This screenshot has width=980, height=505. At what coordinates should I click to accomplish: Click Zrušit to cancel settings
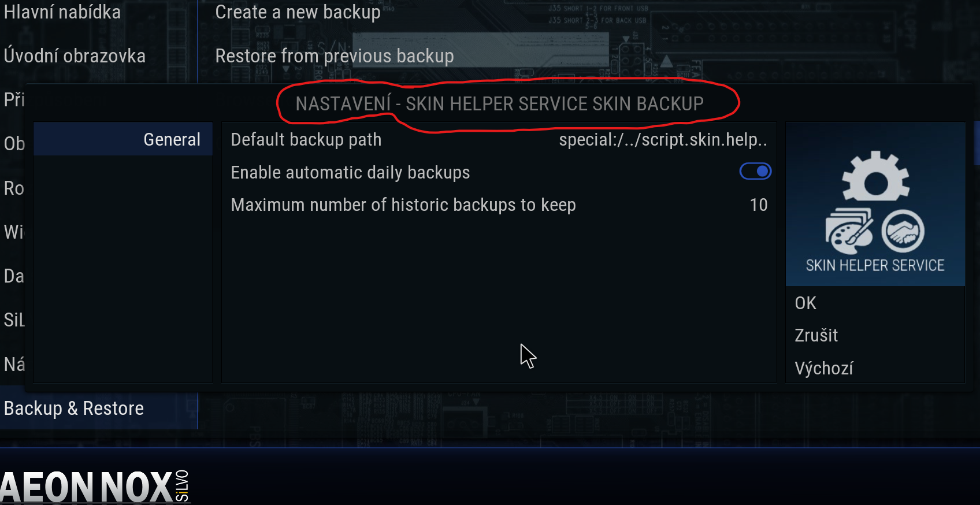point(816,336)
